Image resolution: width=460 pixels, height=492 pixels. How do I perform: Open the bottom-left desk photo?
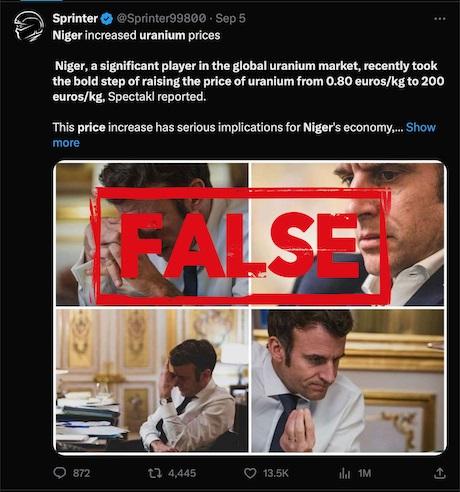(152, 380)
